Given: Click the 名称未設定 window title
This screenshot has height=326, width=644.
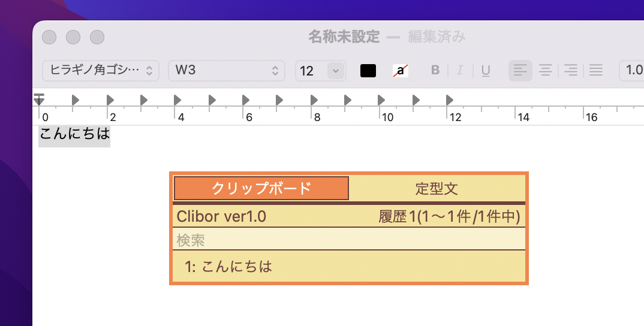Looking at the screenshot, I should (344, 37).
